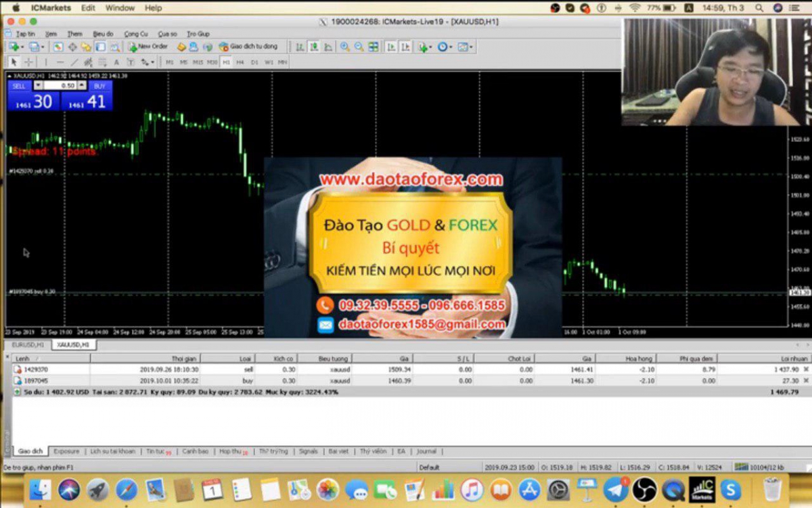Screen dimensions: 812x508
Task: Open the Exposure terminal tab
Action: click(66, 451)
